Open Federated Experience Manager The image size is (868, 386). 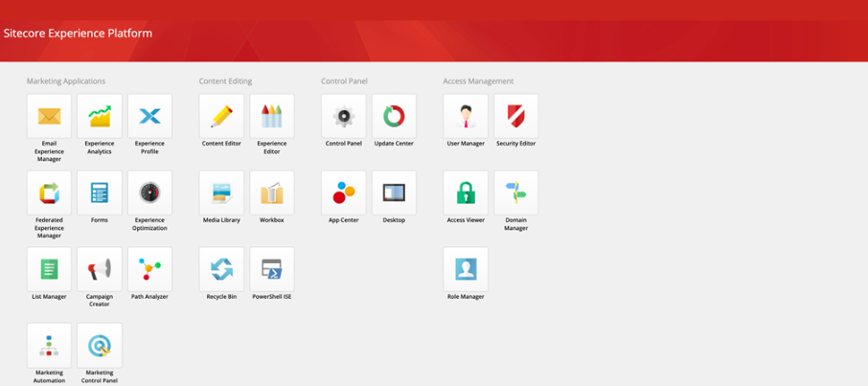point(49,193)
